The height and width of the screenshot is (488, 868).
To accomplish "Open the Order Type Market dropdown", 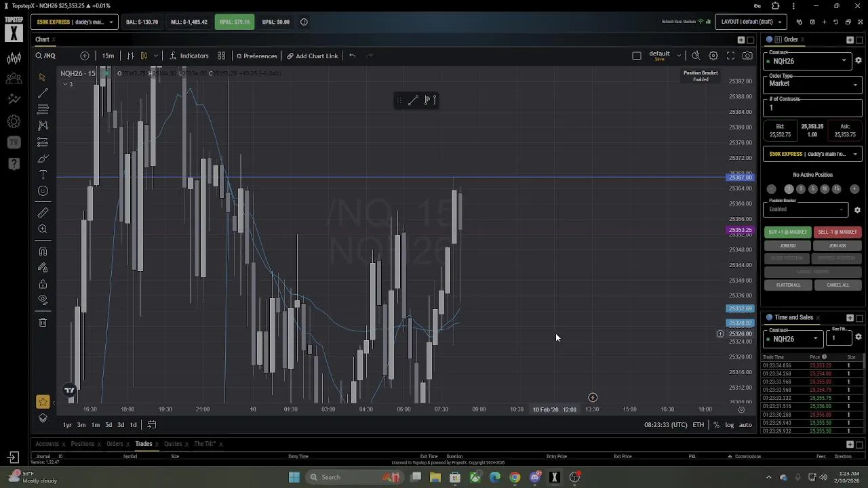I will [812, 83].
